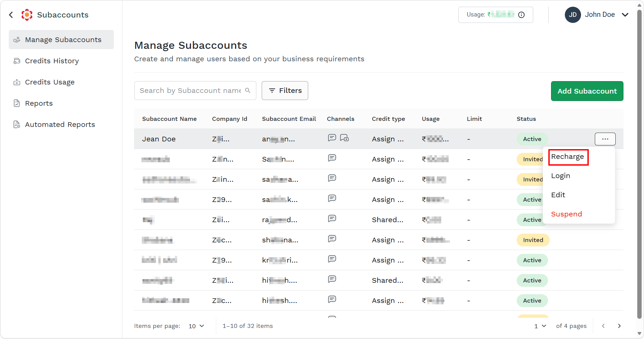This screenshot has width=644, height=339.
Task: Open the items per page dropdown
Action: point(196,326)
